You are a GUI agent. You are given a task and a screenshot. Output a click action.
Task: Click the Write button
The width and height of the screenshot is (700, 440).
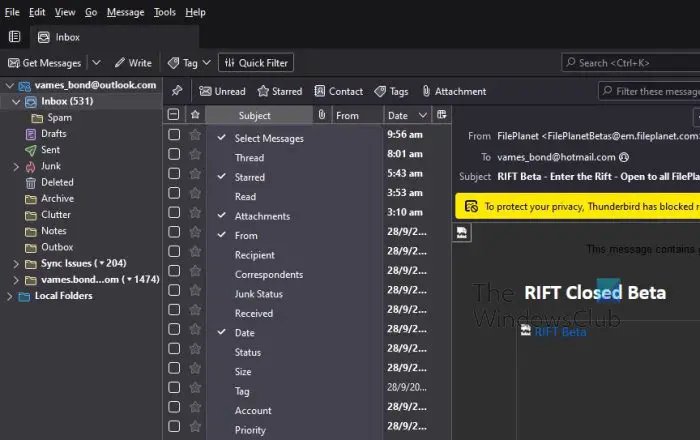click(132, 63)
